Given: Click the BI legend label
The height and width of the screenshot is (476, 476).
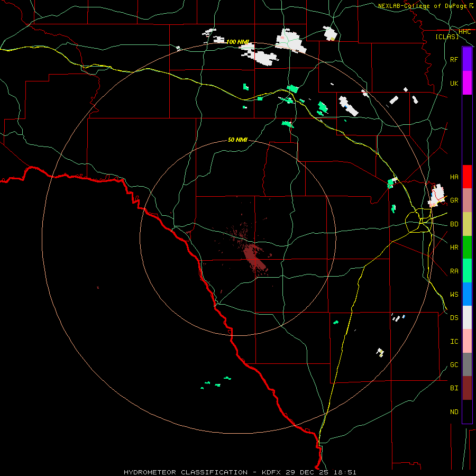Looking at the screenshot, I should tap(454, 388).
